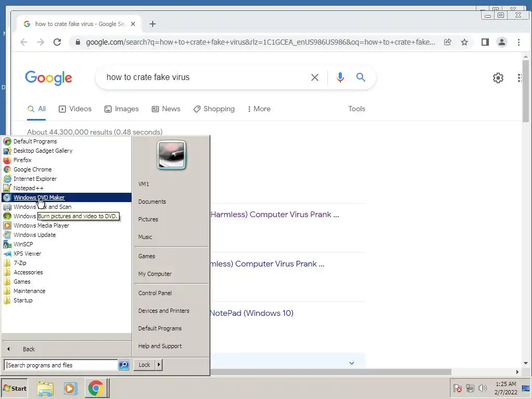Screen dimensions: 532x399
Task: Open Help and Support
Action: coord(160,345)
